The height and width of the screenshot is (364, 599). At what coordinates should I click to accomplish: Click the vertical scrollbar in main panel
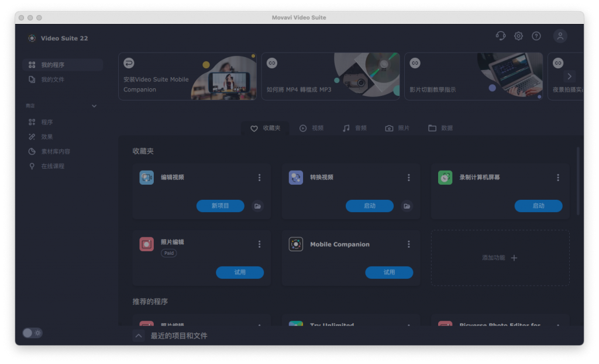click(578, 181)
